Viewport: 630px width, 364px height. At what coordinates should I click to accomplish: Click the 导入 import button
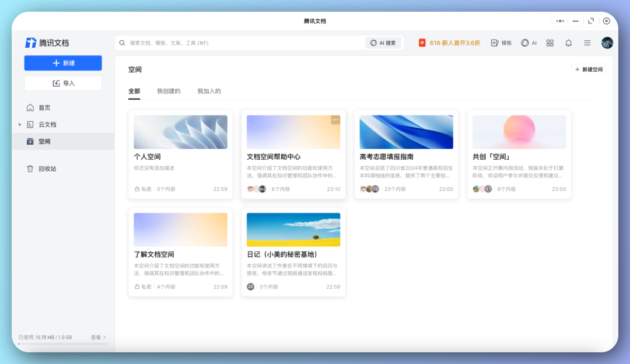[63, 83]
